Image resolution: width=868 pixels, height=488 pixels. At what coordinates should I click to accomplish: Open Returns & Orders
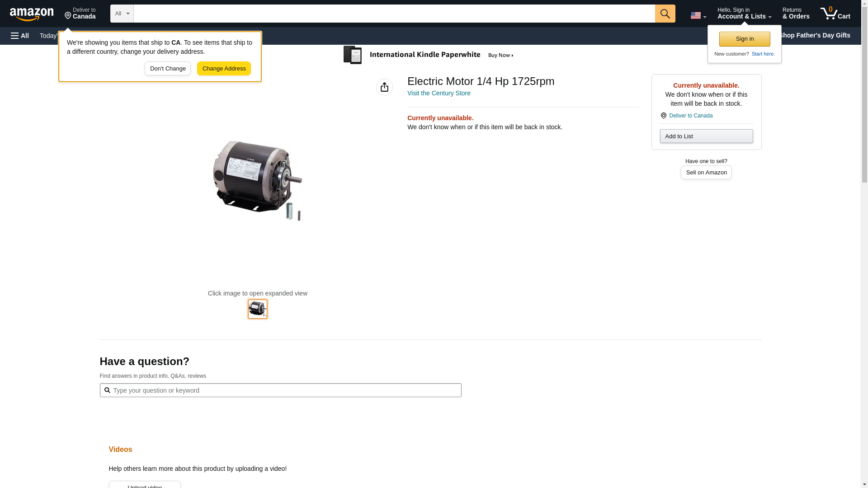click(x=796, y=14)
